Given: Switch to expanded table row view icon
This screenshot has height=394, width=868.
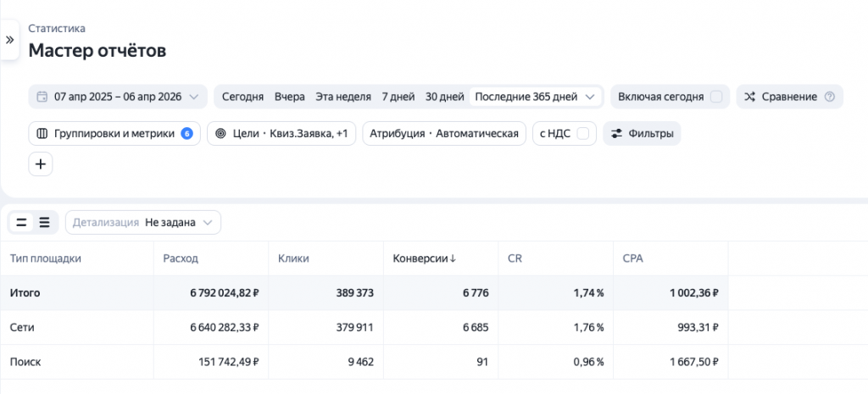Looking at the screenshot, I should point(45,223).
